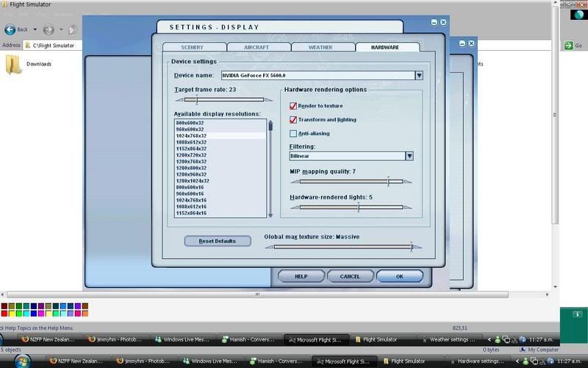
Task: Select 1280x1024x32 in the resolutions list
Action: [193, 180]
